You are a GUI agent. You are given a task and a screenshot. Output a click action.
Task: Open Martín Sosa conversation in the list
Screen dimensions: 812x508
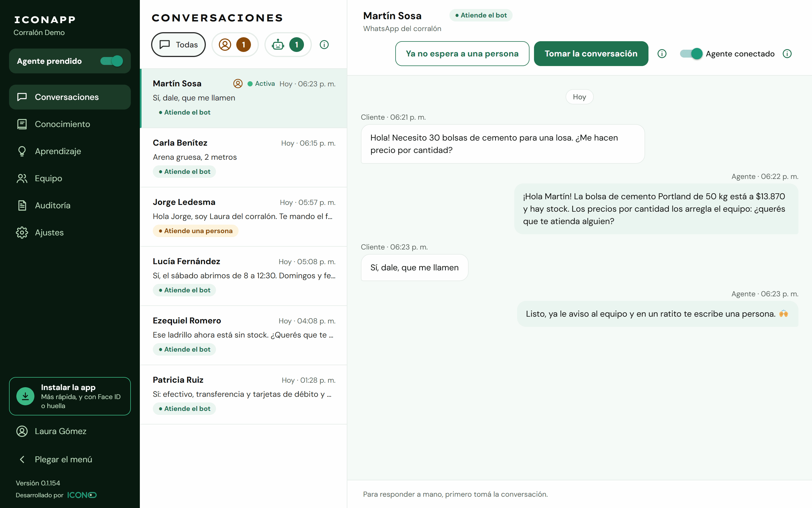click(x=244, y=98)
